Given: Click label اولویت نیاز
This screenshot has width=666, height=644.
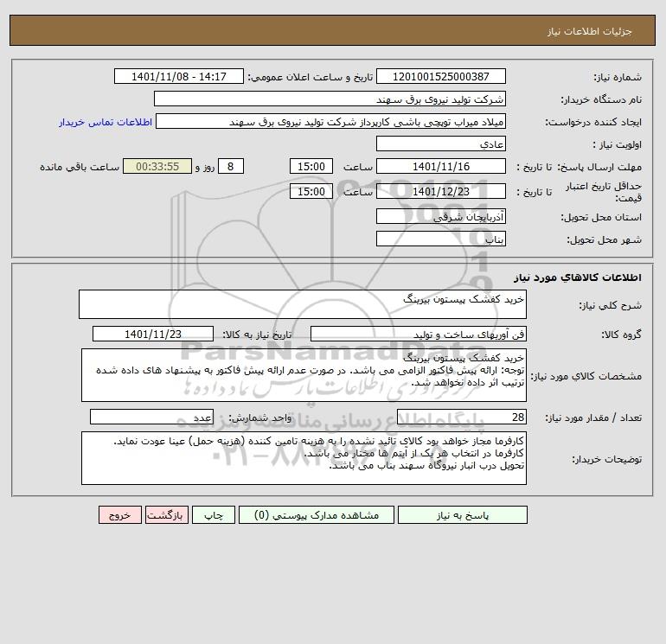Looking at the screenshot, I should (618, 144).
